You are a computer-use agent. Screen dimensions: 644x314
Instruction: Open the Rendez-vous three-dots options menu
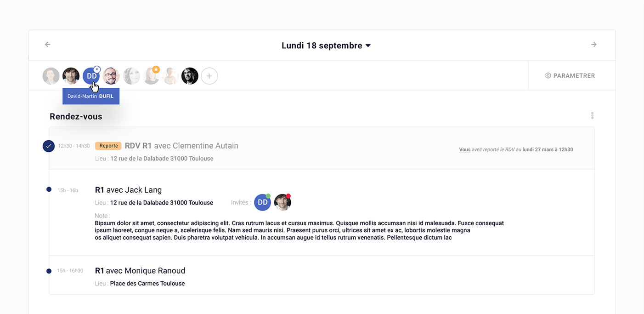(592, 115)
